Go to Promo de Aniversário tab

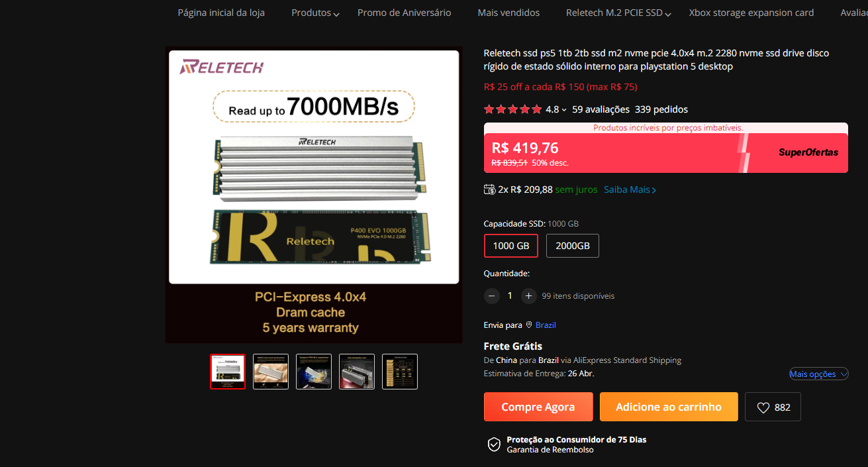click(x=405, y=13)
